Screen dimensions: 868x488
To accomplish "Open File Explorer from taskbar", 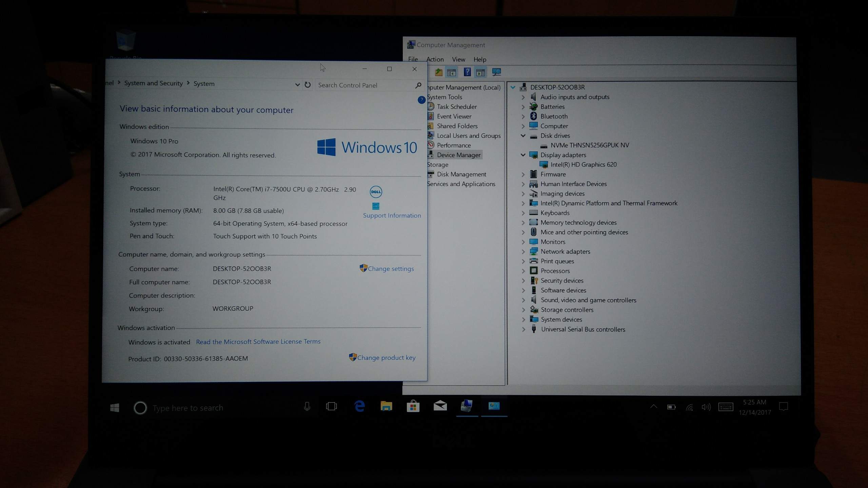I will click(386, 406).
